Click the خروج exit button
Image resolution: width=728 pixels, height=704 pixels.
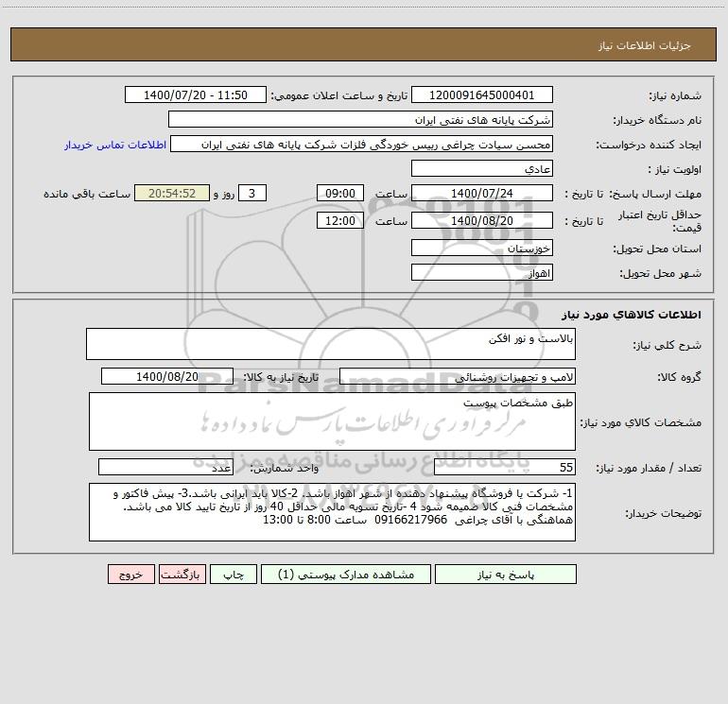click(130, 574)
